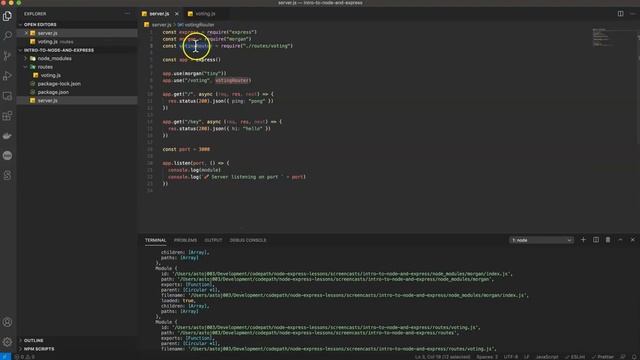
Task: Click UTF-8 encoding in status bar
Action: [511, 357]
